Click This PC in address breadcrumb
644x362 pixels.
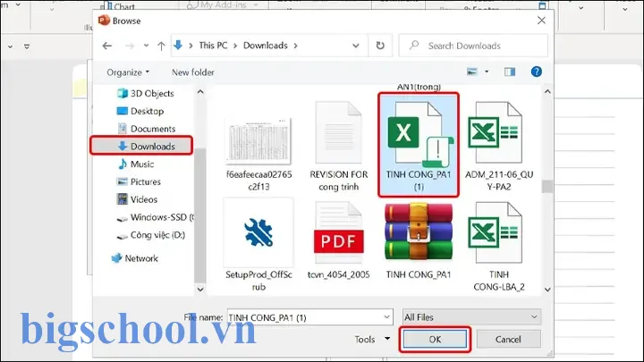pos(213,46)
